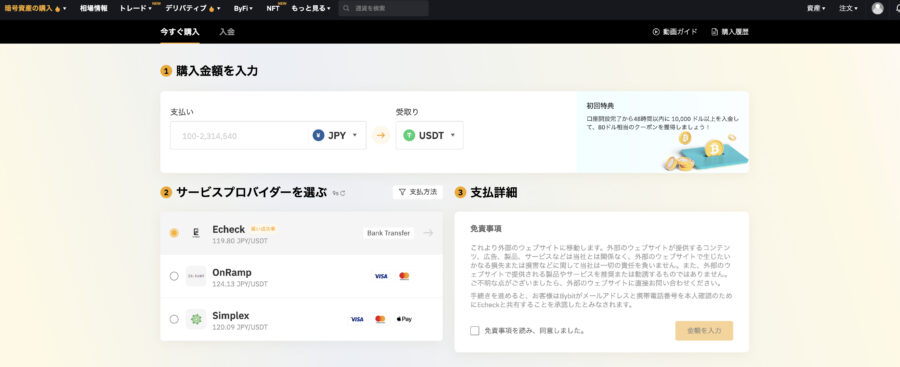This screenshot has width=900, height=367.
Task: Select the Simplex provider radio button
Action: (x=174, y=319)
